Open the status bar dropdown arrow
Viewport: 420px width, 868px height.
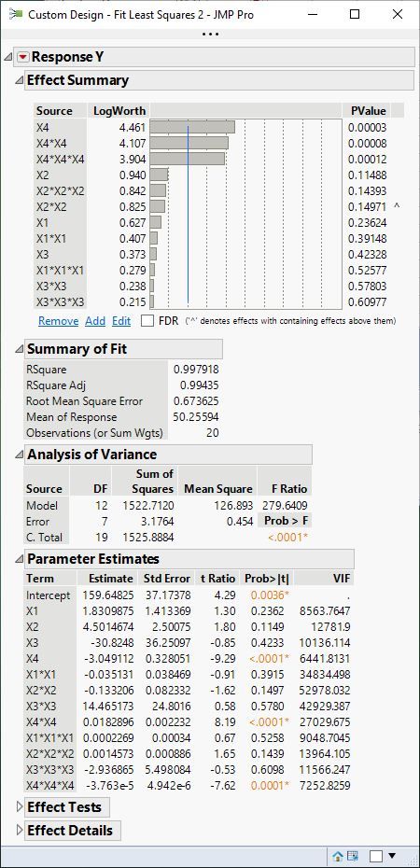pyautogui.click(x=392, y=856)
